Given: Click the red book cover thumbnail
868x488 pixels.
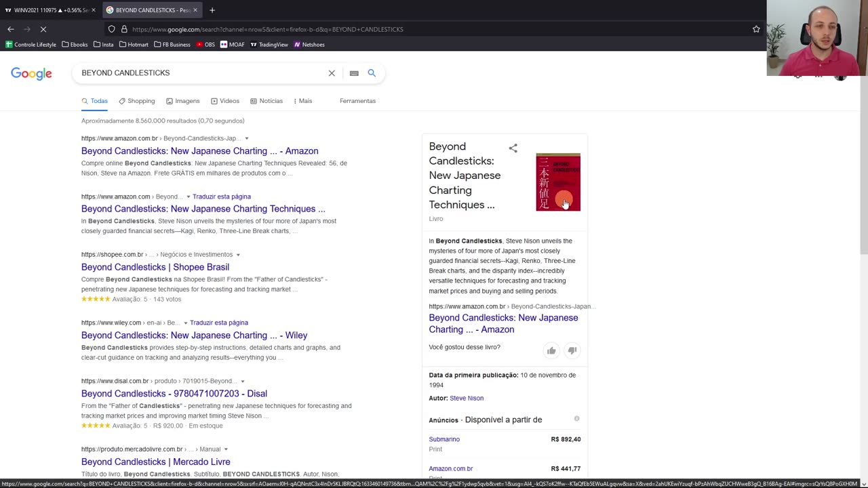Looking at the screenshot, I should point(558,182).
